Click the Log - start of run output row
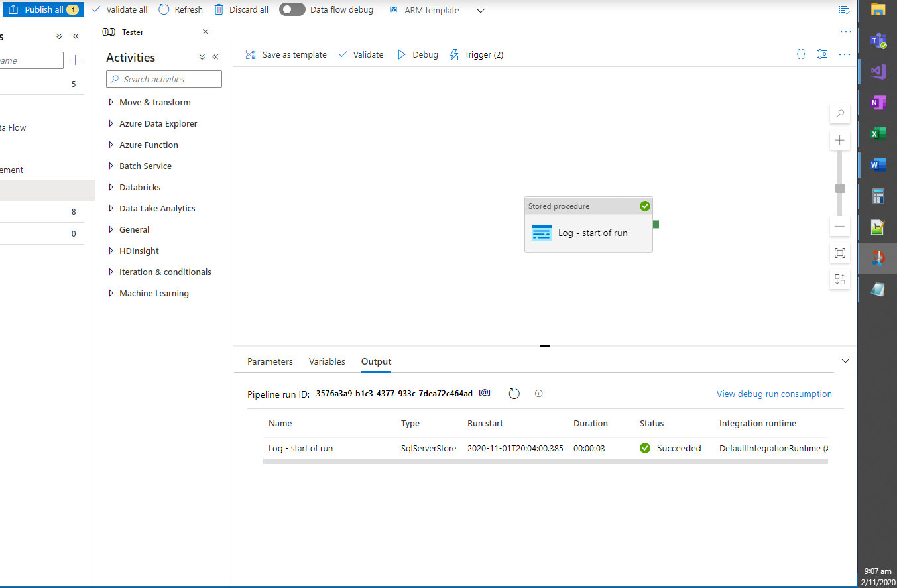 tap(546, 449)
